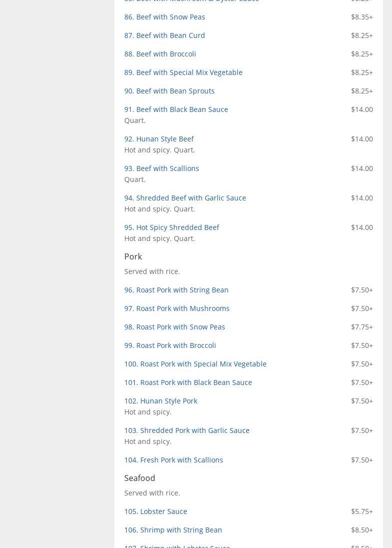Select 103. Shredded Pork with Garlic Sauce
This screenshot has width=392, height=548.
point(187,430)
